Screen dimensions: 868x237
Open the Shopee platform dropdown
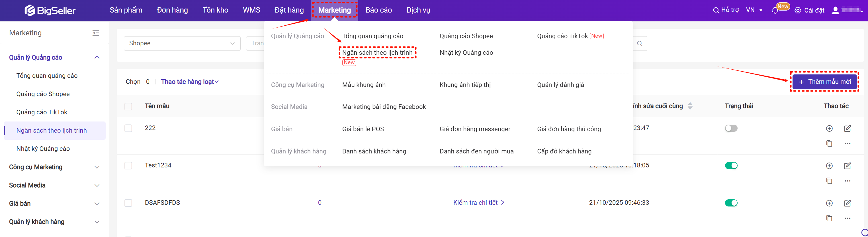click(182, 44)
